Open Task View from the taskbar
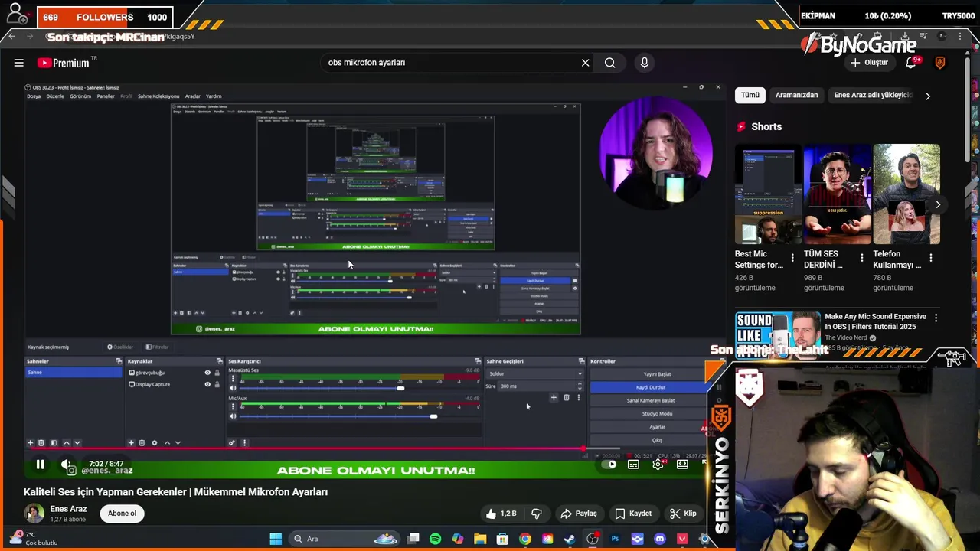The image size is (980, 551). (x=413, y=539)
